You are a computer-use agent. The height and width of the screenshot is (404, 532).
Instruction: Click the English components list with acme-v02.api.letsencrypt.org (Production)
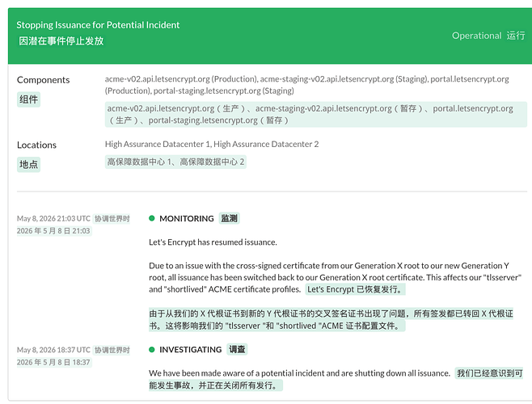(307, 85)
